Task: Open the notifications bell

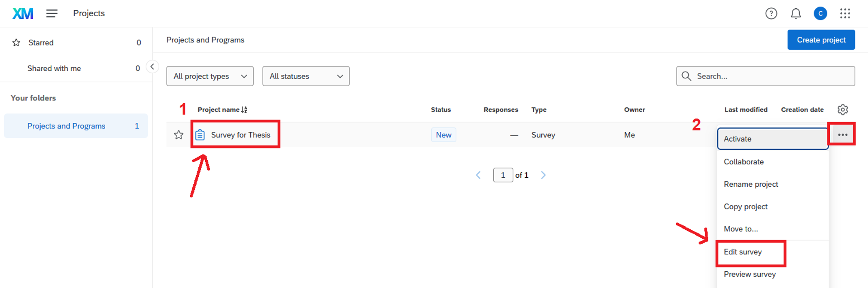Action: [795, 13]
